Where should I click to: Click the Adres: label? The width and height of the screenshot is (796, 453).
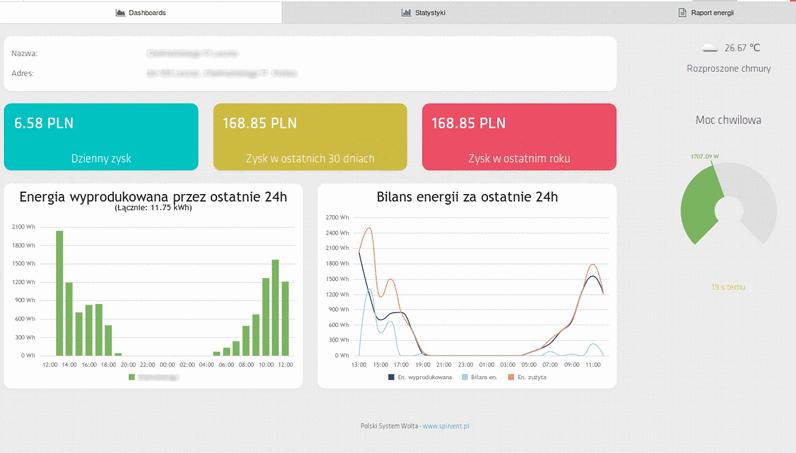(x=22, y=73)
